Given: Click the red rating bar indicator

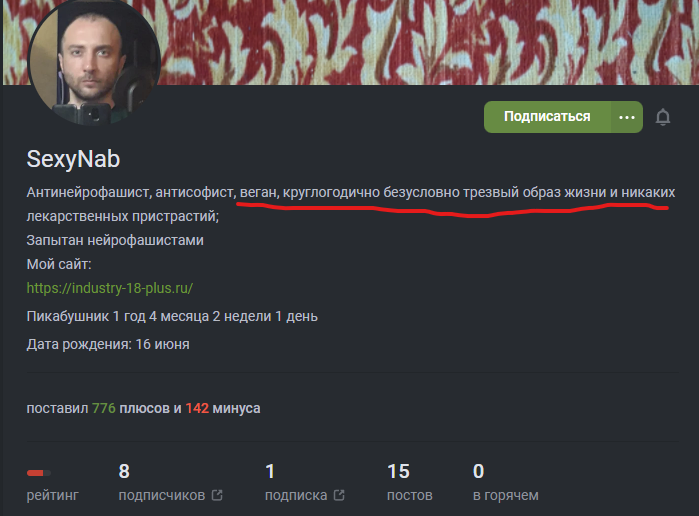Looking at the screenshot, I should tap(39, 473).
